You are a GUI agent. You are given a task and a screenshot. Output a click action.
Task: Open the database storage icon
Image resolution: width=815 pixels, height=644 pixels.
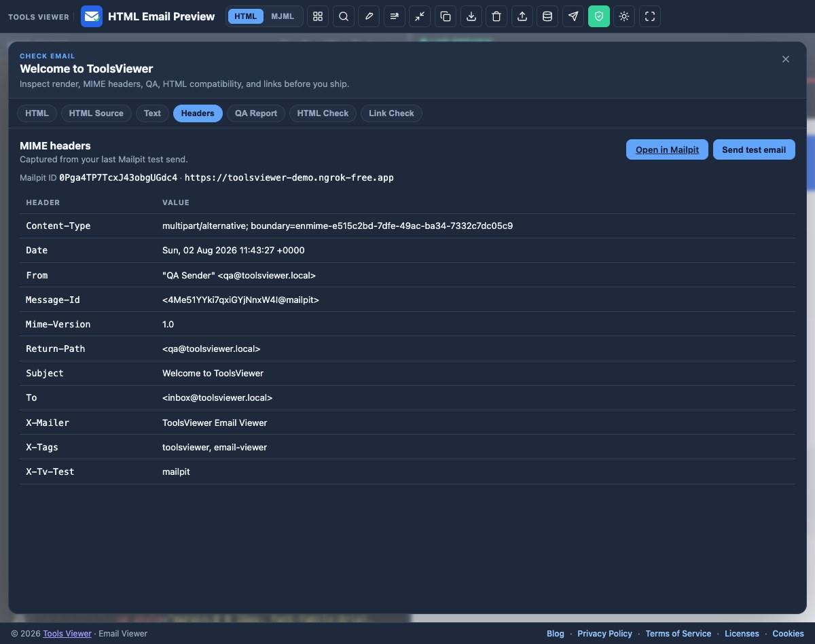(x=547, y=16)
